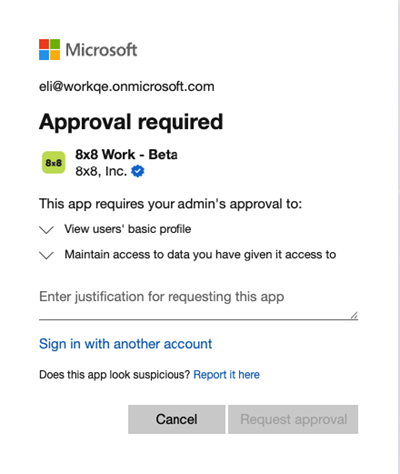
Task: Expand the Maintain access to data chevron
Action: [46, 255]
